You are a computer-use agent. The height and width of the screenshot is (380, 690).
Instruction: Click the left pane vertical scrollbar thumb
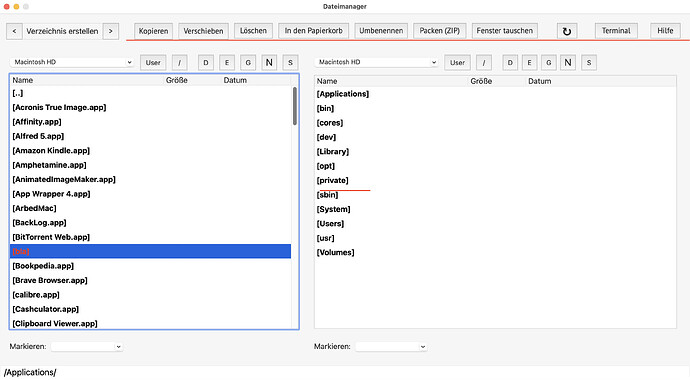pyautogui.click(x=294, y=106)
